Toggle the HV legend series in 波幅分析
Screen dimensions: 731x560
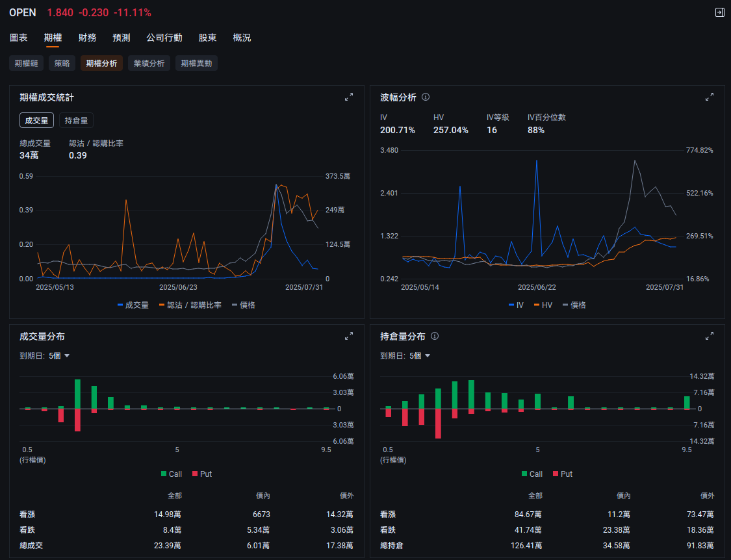pyautogui.click(x=543, y=305)
